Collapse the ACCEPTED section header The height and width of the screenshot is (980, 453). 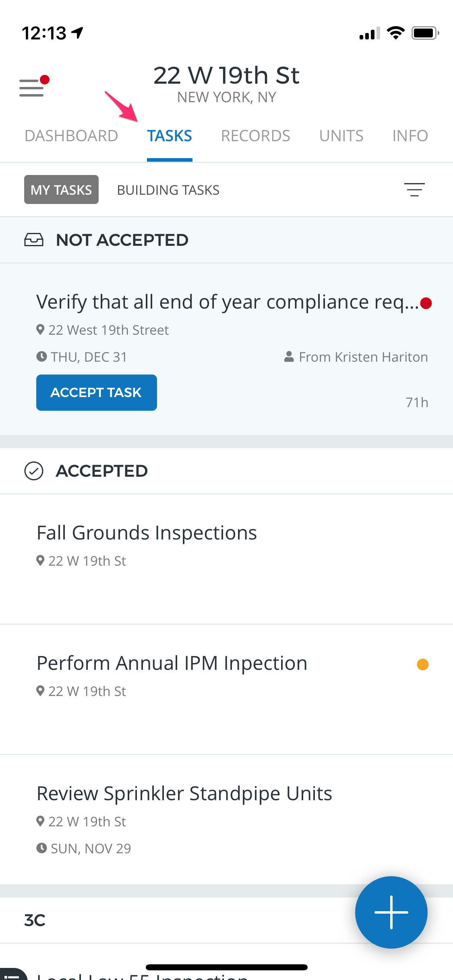tap(226, 471)
